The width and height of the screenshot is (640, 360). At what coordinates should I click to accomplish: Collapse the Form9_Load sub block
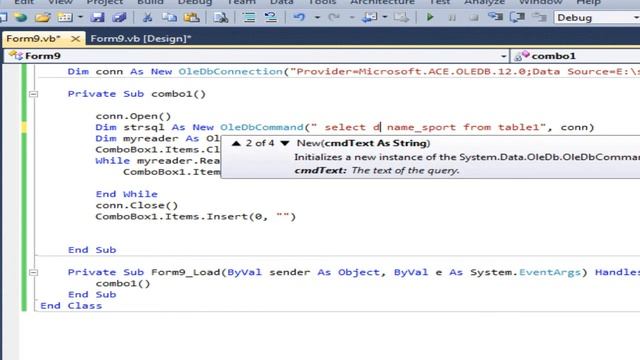(x=33, y=272)
